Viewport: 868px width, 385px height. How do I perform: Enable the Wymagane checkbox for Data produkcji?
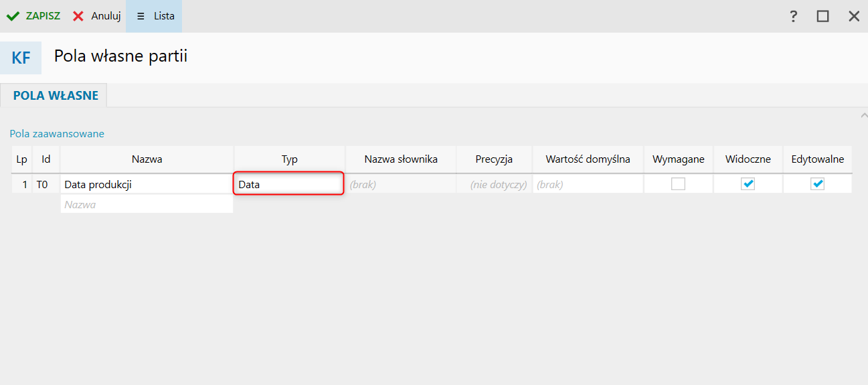678,184
